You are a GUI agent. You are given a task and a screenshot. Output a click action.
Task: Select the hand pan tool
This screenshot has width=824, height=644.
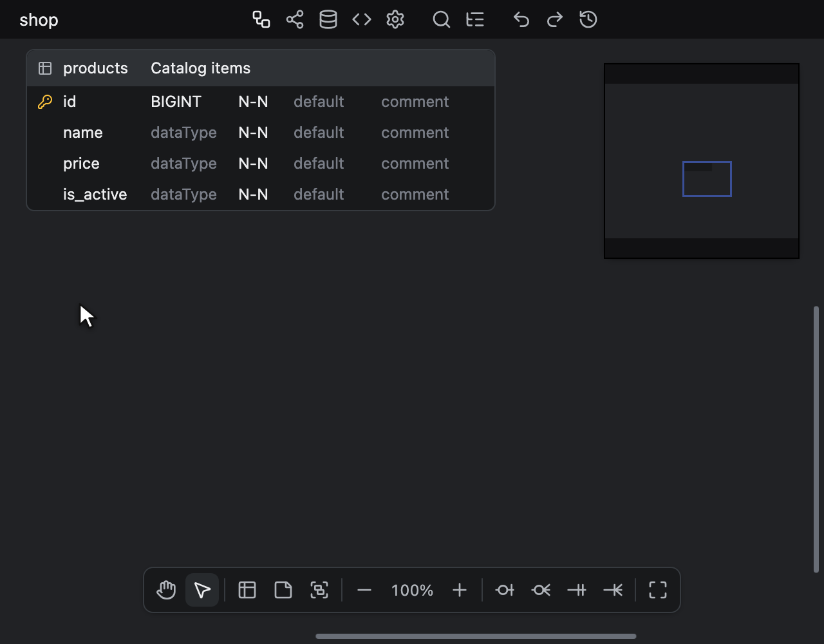pos(166,590)
